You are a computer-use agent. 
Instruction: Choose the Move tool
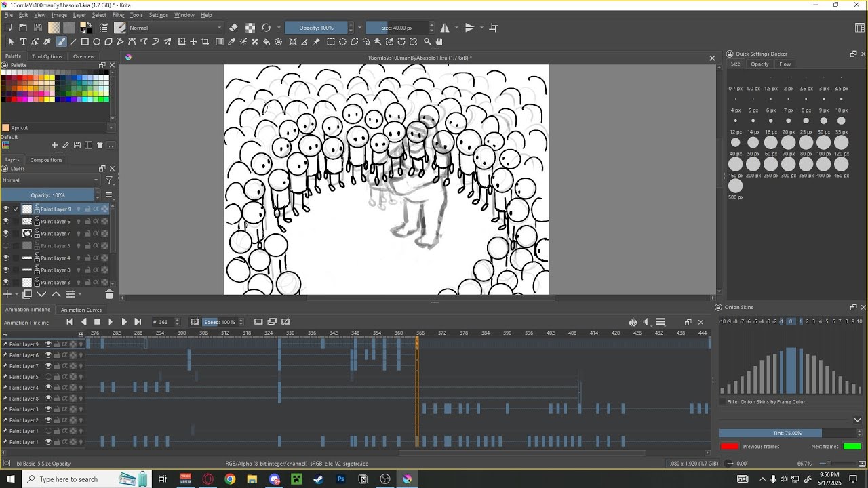click(193, 41)
